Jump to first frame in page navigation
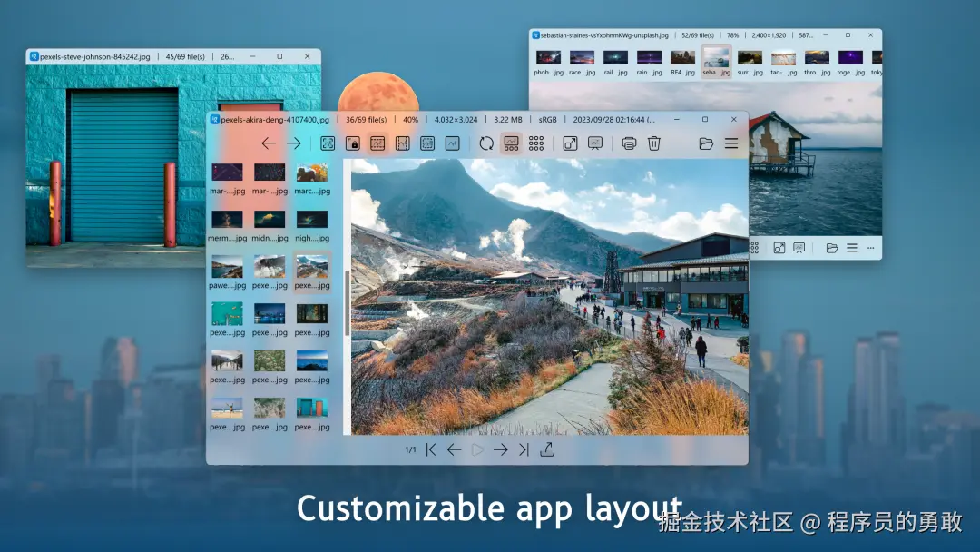Screen dimensions: 980x552 pyautogui.click(x=431, y=449)
